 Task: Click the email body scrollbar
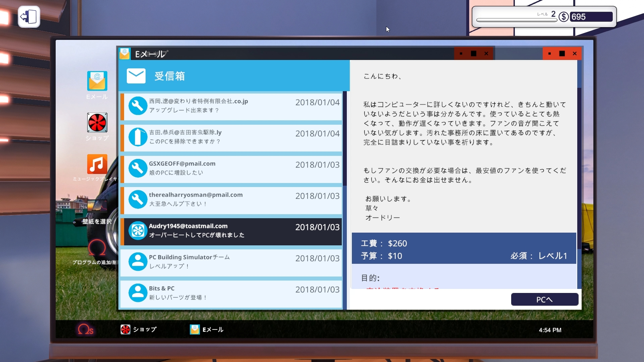point(579,168)
